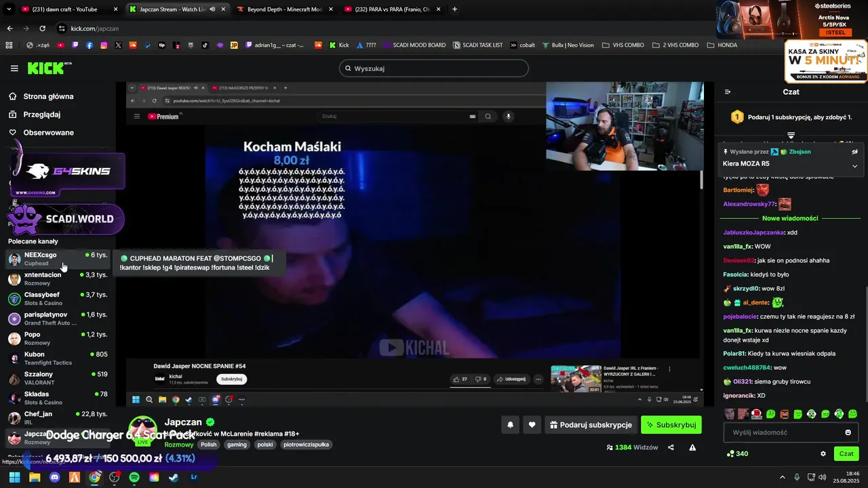Go back to previous page
The height and width of the screenshot is (488, 868).
pyautogui.click(x=9, y=28)
